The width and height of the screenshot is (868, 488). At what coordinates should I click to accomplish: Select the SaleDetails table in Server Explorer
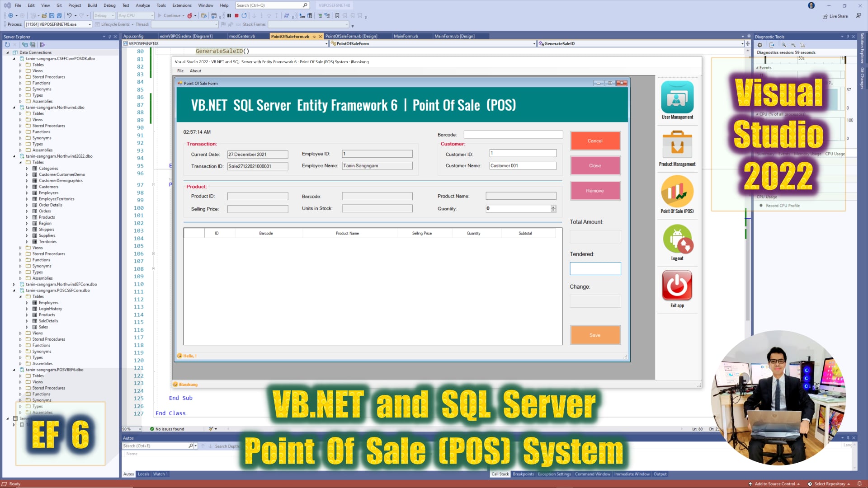click(x=48, y=321)
